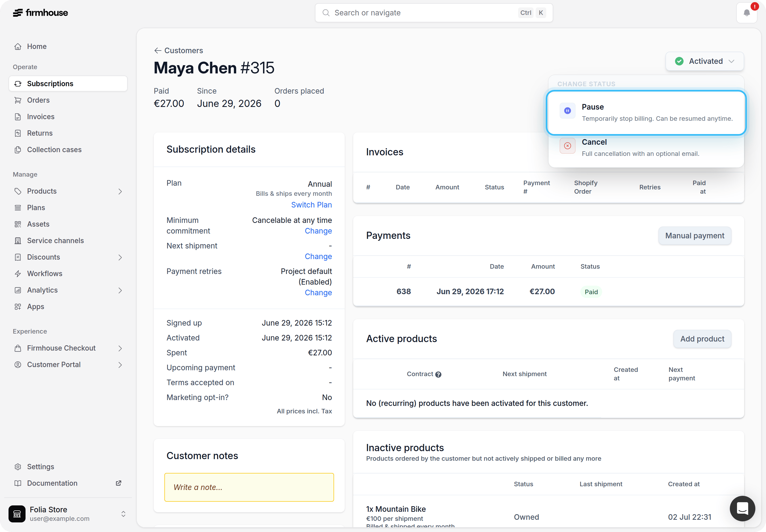Image resolution: width=766 pixels, height=532 pixels.
Task: Click the Workflows lightning icon
Action: tap(18, 274)
